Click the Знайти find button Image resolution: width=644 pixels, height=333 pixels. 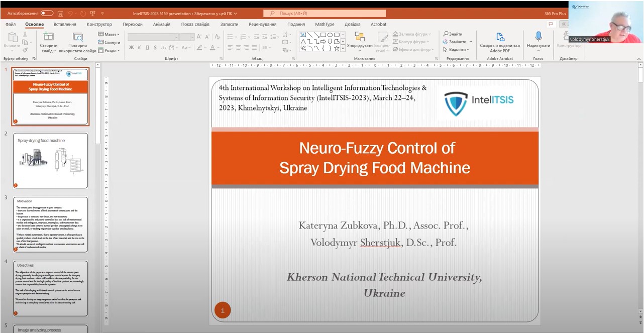453,34
